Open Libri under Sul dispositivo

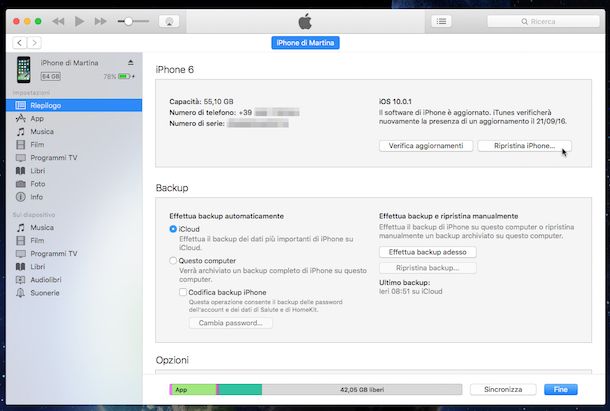coord(74,267)
